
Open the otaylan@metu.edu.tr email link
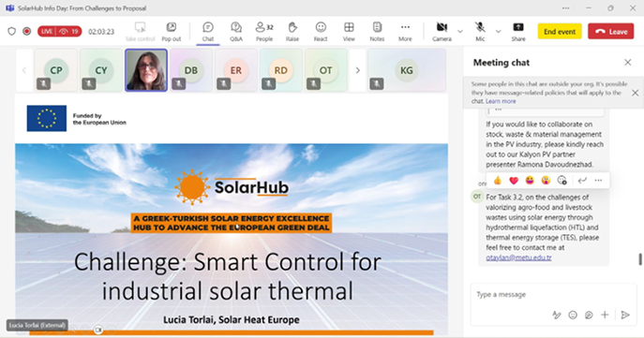point(518,257)
